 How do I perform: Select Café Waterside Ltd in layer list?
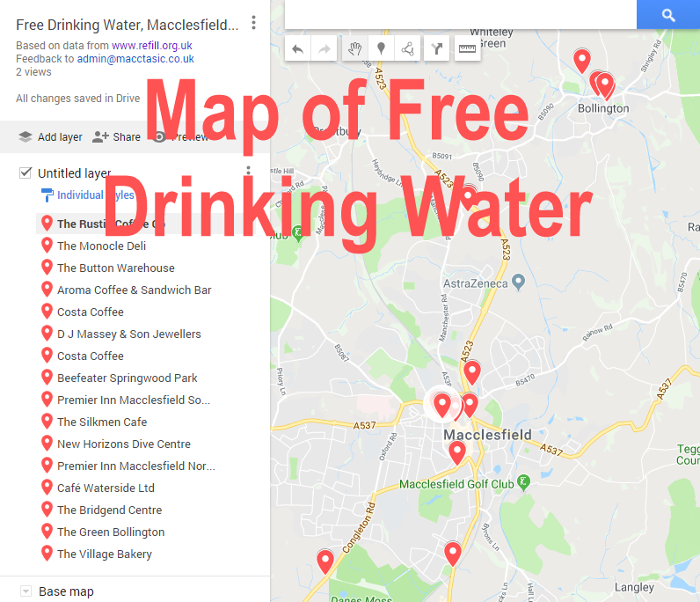(x=106, y=488)
